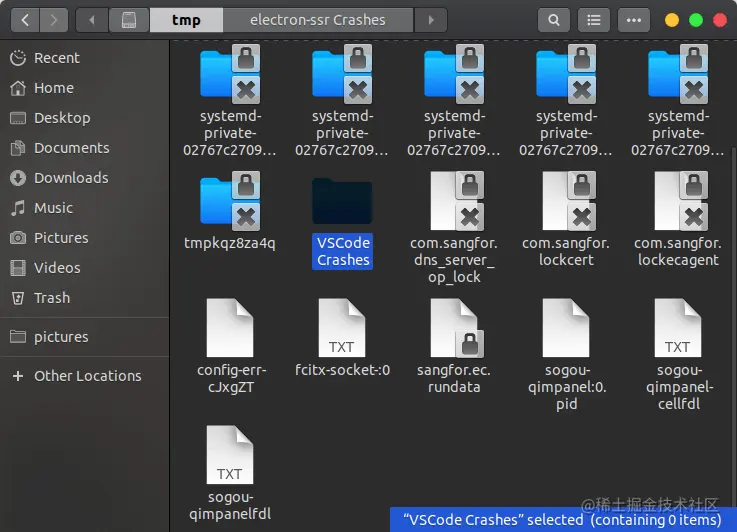737x532 pixels.
Task: Open Recent in sidebar
Action: pos(85,58)
